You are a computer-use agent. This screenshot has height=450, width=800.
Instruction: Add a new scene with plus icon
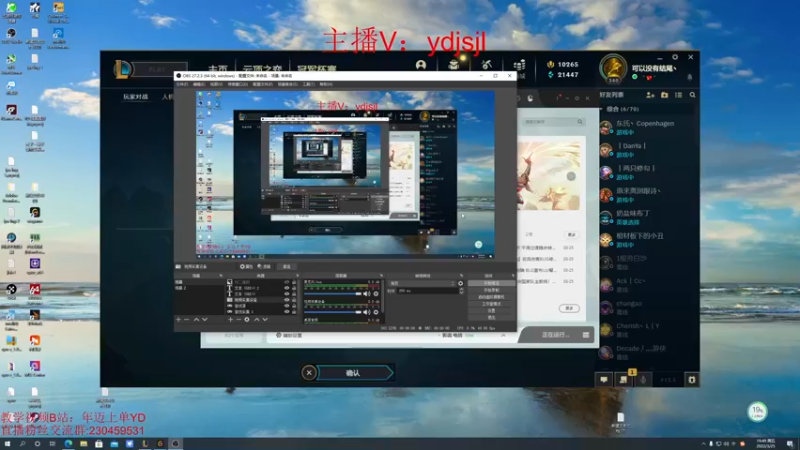[x=178, y=319]
